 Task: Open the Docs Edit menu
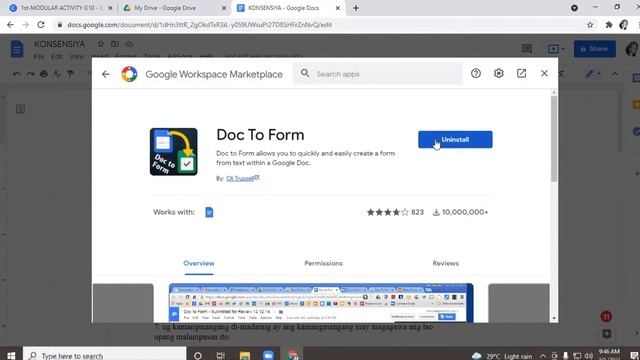[x=57, y=56]
